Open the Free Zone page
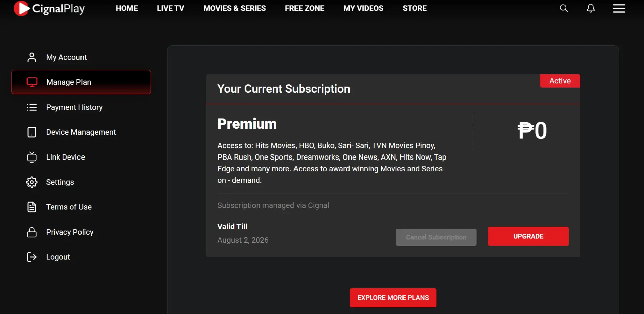The width and height of the screenshot is (644, 314). [305, 8]
